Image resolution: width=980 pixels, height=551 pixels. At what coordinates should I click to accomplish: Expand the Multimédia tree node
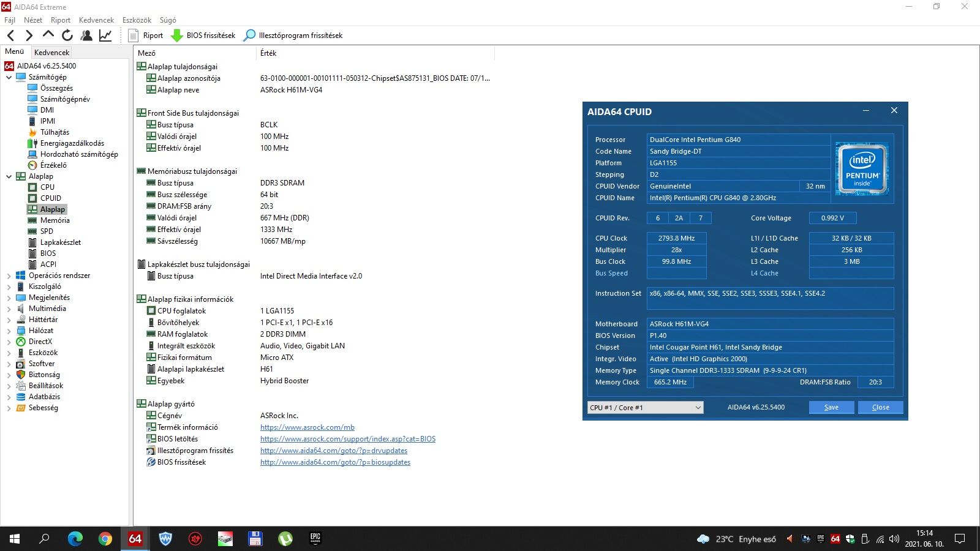tap(9, 309)
